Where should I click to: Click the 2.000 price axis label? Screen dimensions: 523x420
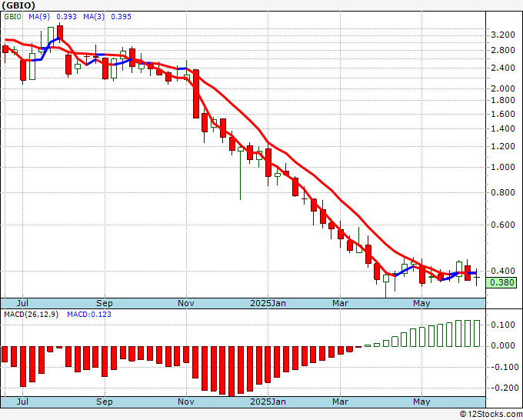pos(503,88)
